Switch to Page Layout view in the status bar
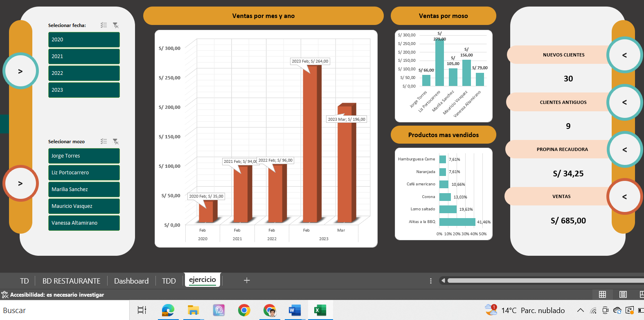Viewport: 644px width, 320px height. (623, 294)
